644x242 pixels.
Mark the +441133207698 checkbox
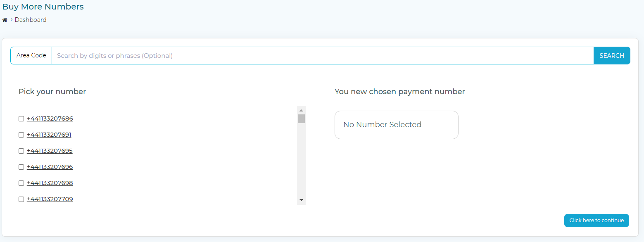tap(21, 183)
